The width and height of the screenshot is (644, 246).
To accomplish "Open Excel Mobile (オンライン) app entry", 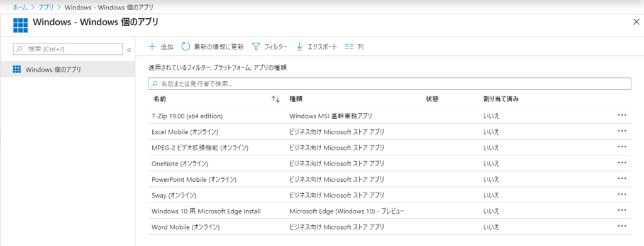I will click(185, 132).
